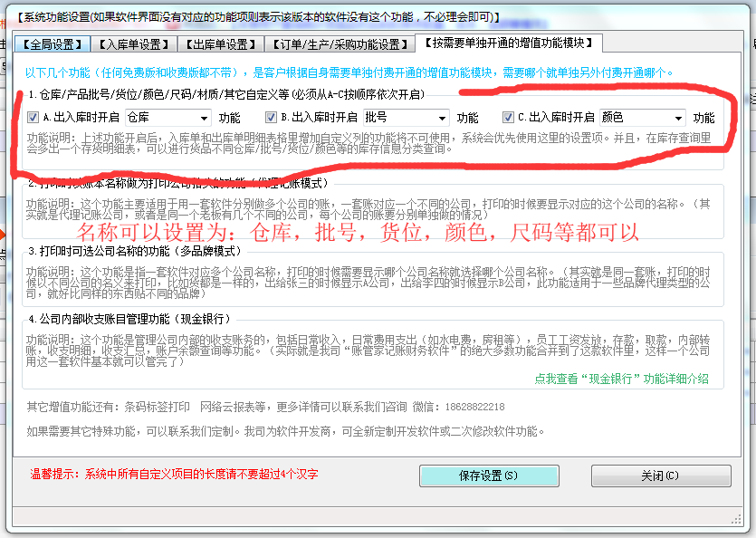Expand the 颜色 combo box arrow
Viewport: 756px width, 538px height.
click(678, 118)
